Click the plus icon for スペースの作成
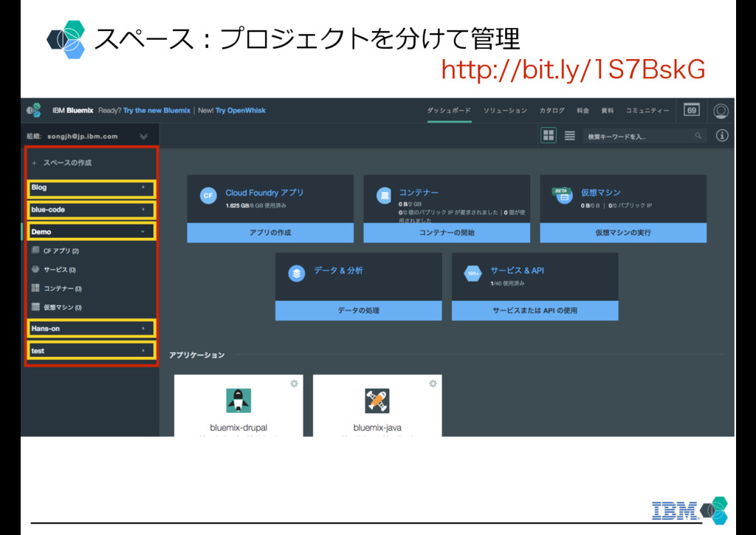The image size is (756, 535). pyautogui.click(x=34, y=163)
